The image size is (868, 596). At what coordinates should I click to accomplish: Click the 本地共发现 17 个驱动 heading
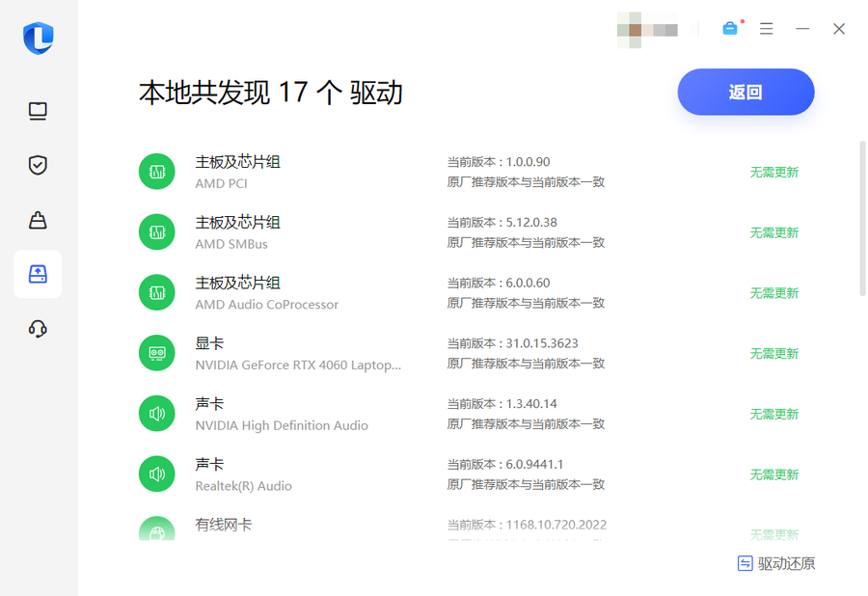point(271,92)
